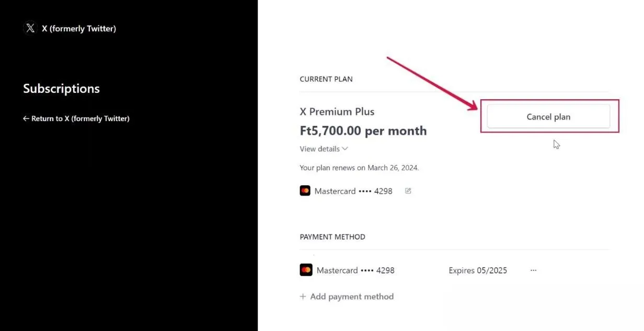Click the chevron next to View details
The height and width of the screenshot is (331, 644).
345,149
